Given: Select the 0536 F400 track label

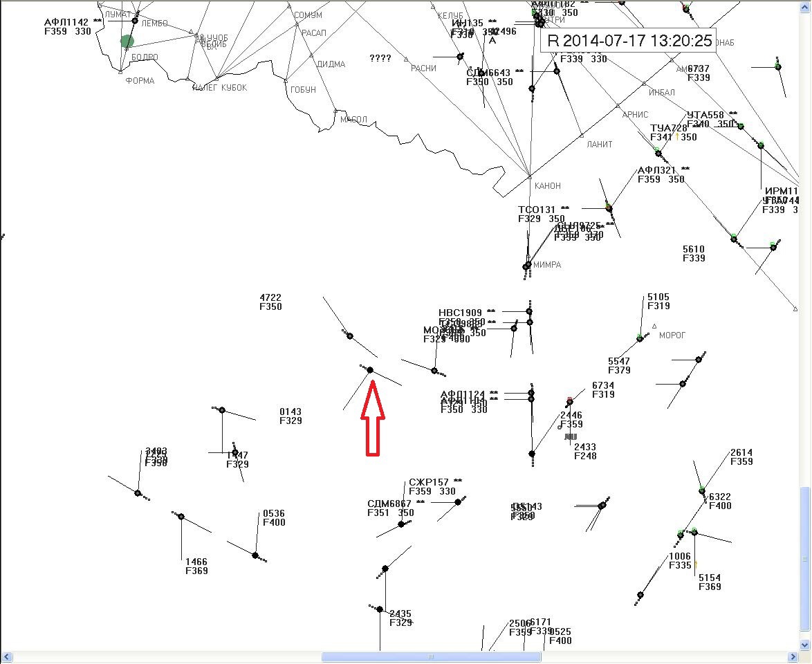Looking at the screenshot, I should click(274, 518).
